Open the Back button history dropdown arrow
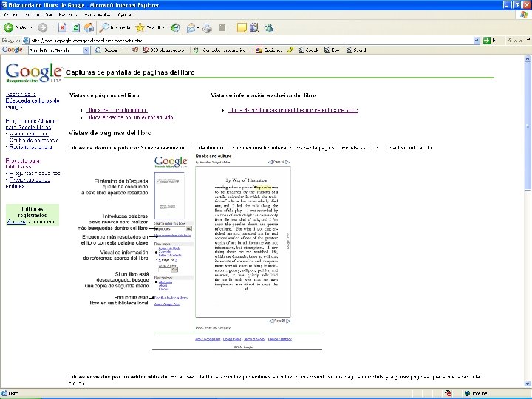The image size is (532, 399). 32,27
